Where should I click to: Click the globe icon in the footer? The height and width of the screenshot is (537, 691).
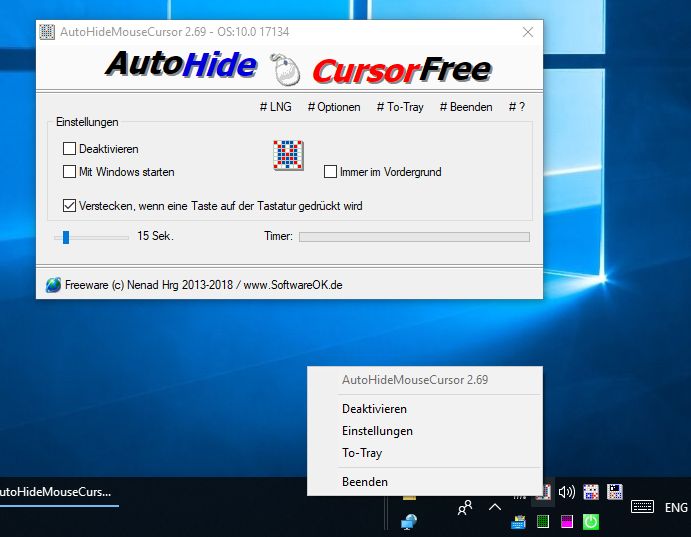pyautogui.click(x=53, y=285)
